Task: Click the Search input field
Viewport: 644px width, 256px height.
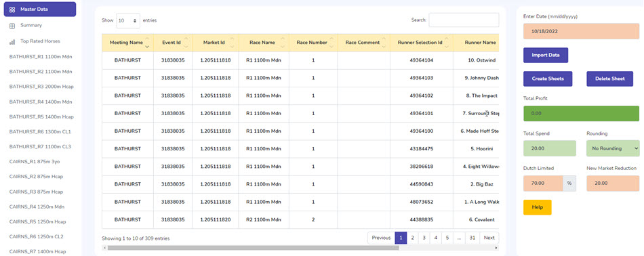Action: [464, 20]
